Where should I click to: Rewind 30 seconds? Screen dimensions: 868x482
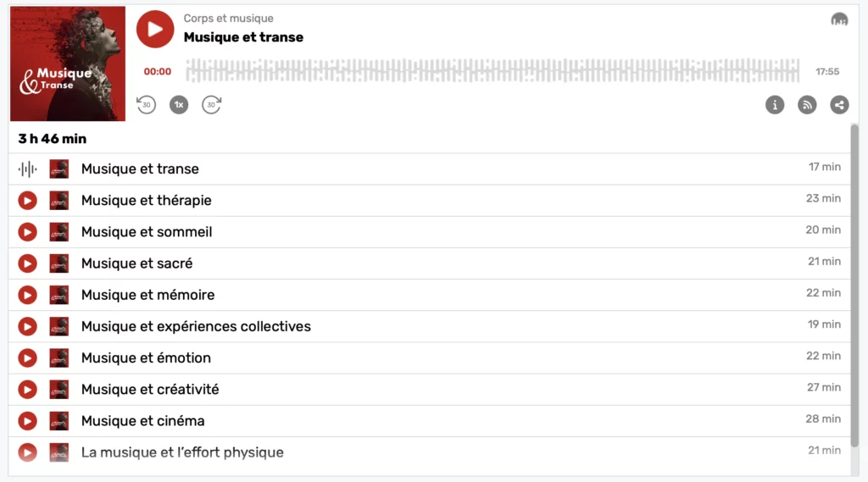pos(147,104)
